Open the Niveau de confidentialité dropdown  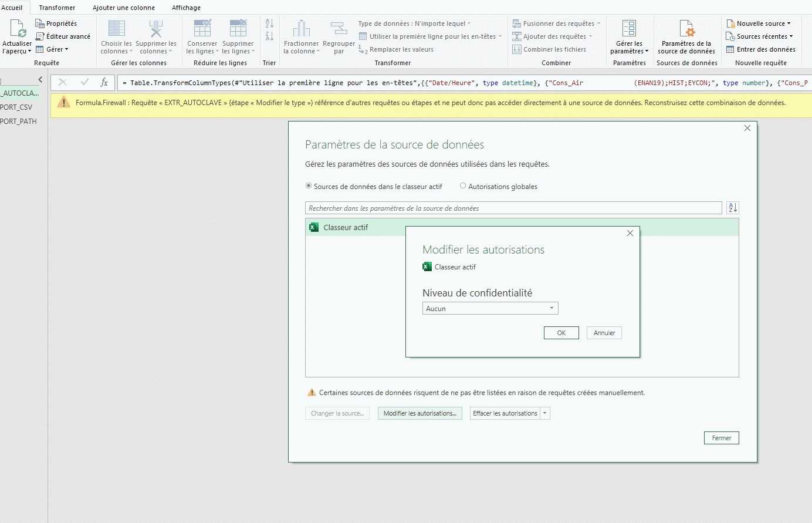pyautogui.click(x=490, y=308)
